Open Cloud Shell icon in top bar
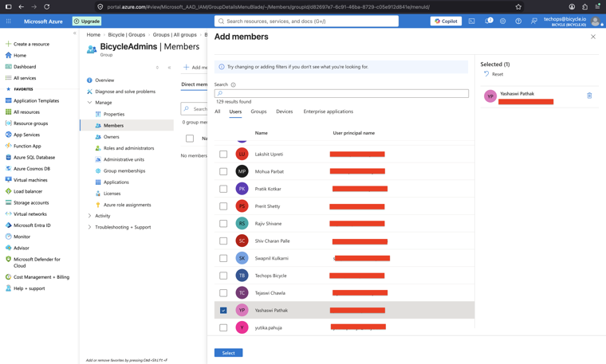606x364 pixels. pos(471,22)
